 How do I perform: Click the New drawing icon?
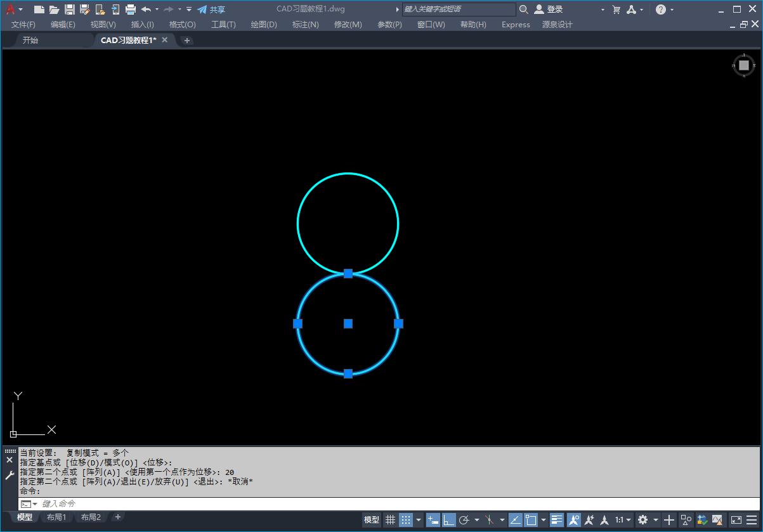39,10
